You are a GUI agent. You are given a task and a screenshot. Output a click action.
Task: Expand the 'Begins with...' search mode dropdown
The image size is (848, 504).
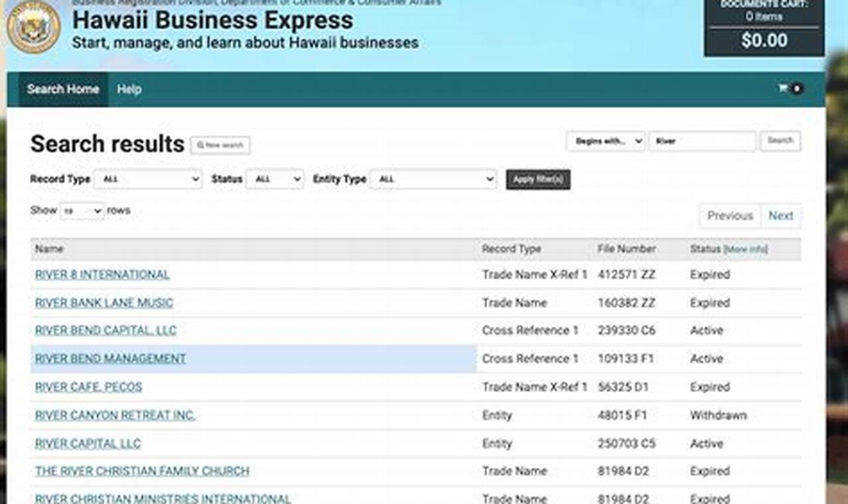point(604,141)
